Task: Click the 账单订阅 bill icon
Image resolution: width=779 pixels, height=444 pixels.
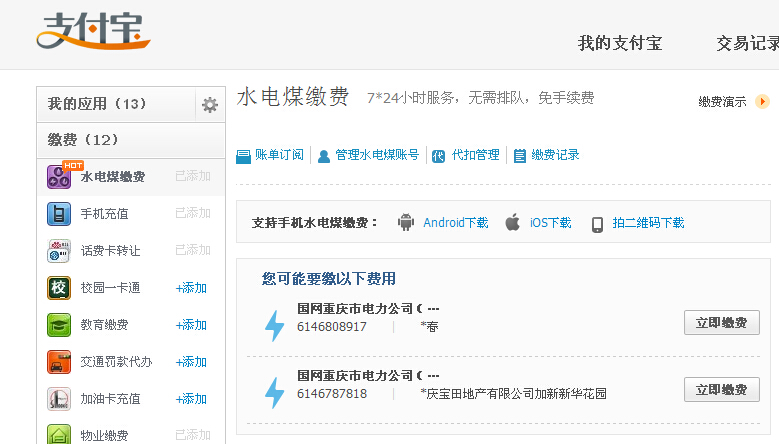Action: 243,156
